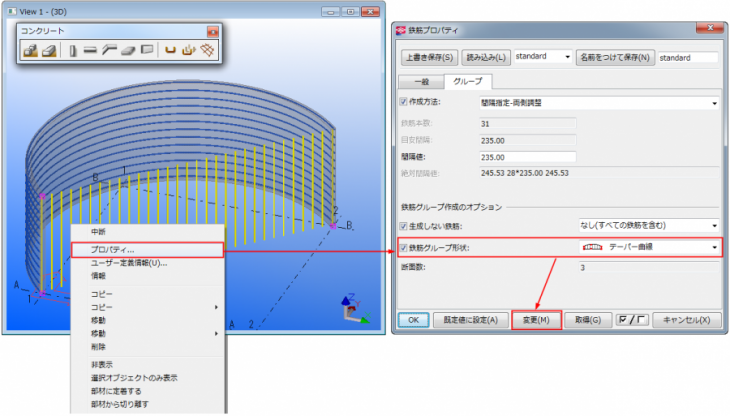The height and width of the screenshot is (416, 730).
Task: Click the OK button
Action: [413, 320]
